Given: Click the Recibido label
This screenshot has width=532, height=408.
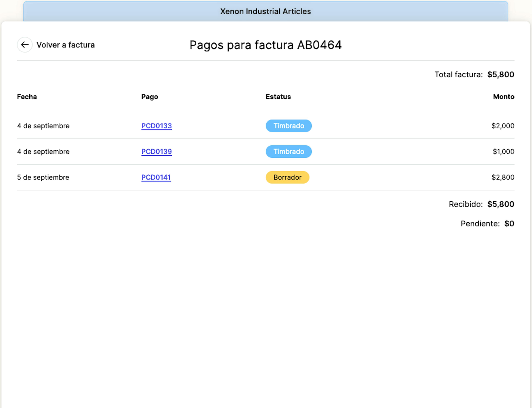Looking at the screenshot, I should tap(466, 204).
